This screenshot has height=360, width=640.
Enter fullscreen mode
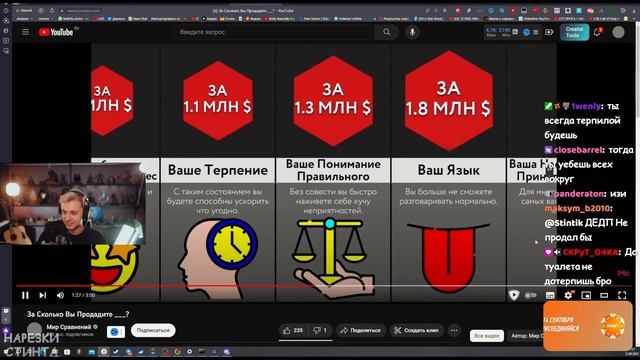pos(622,295)
